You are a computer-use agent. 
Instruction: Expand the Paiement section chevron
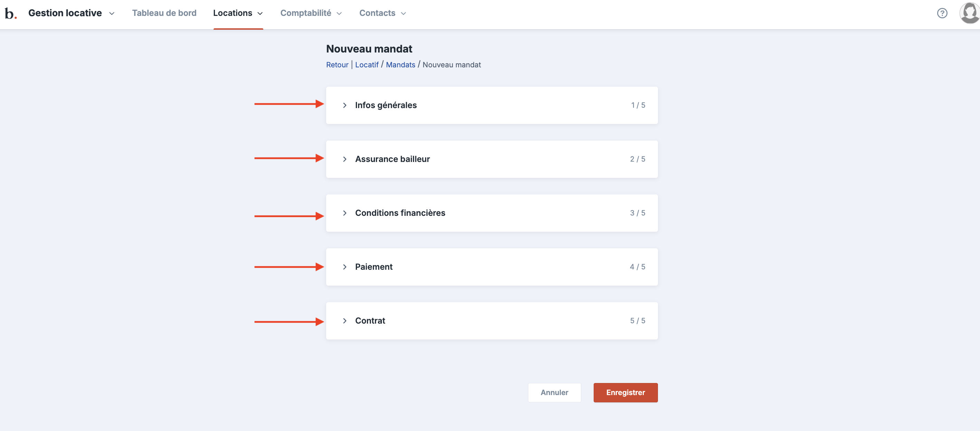(x=344, y=267)
